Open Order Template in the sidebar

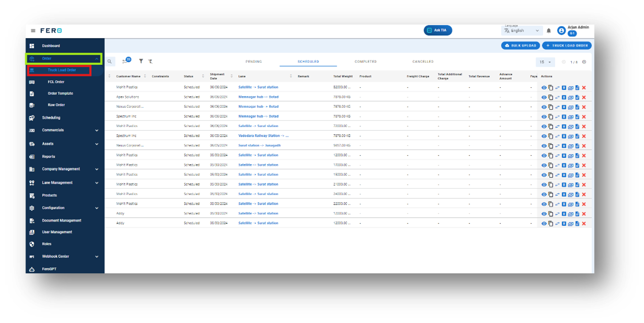tap(60, 94)
